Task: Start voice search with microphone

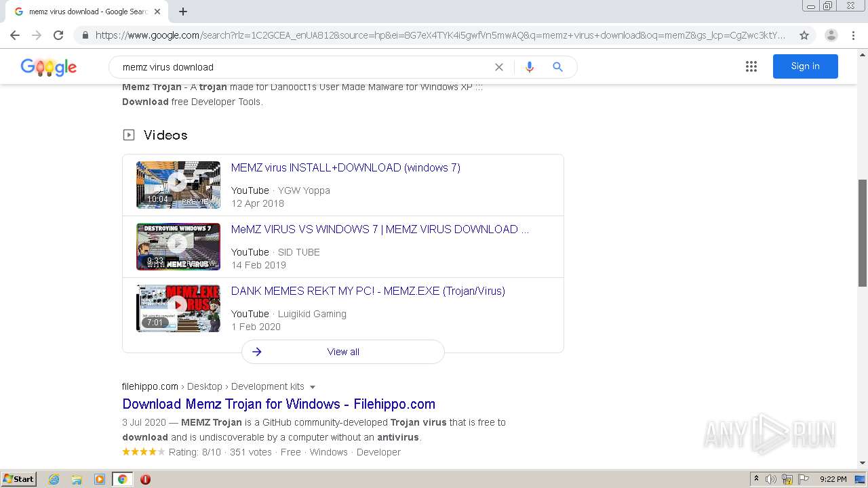Action: tap(530, 67)
